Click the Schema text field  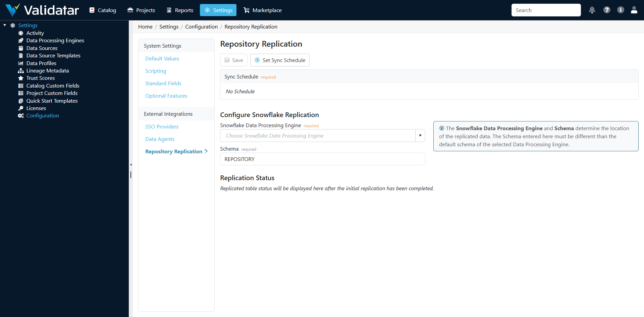click(322, 159)
